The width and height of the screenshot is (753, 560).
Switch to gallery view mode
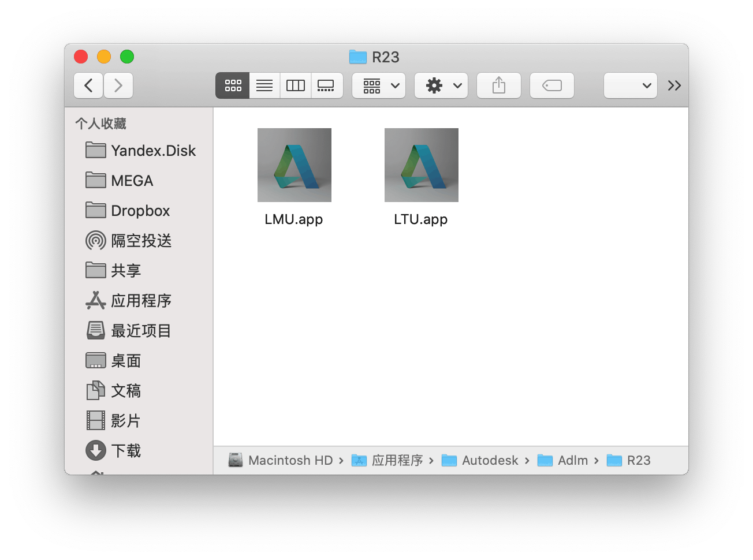[x=326, y=85]
